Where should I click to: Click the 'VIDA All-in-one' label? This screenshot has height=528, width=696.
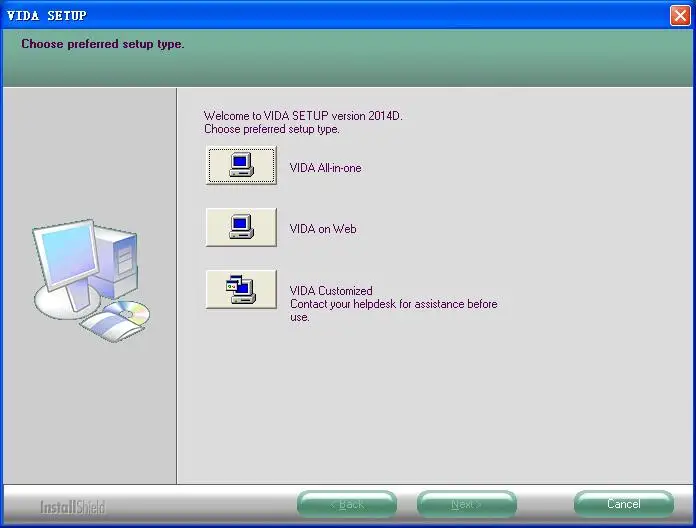point(325,168)
